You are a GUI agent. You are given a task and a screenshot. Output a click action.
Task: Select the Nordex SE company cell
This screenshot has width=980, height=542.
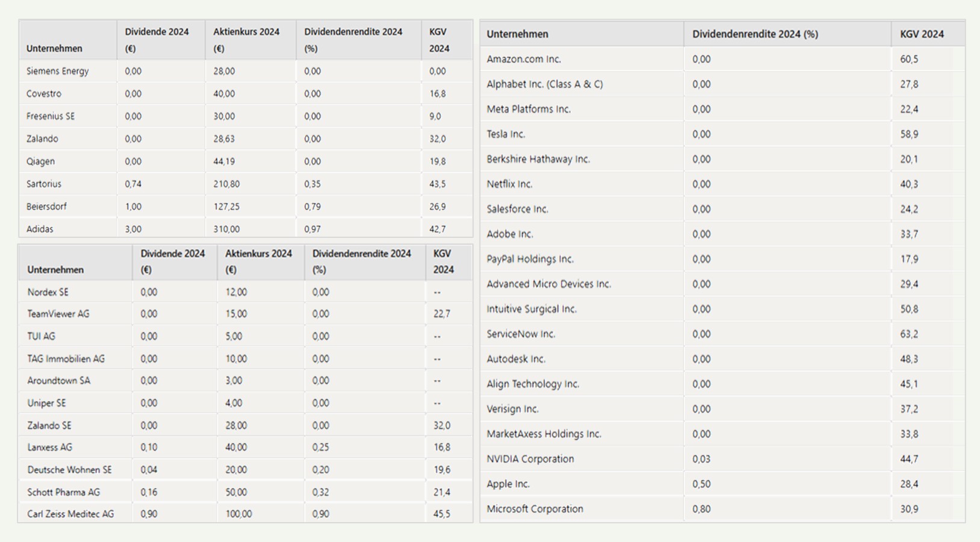click(48, 292)
